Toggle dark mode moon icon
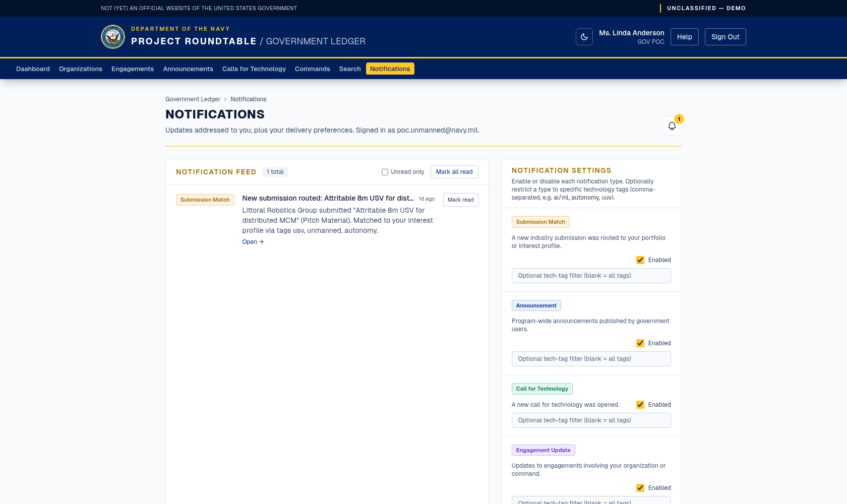Screen dimensions: 847x504 click(x=584, y=37)
